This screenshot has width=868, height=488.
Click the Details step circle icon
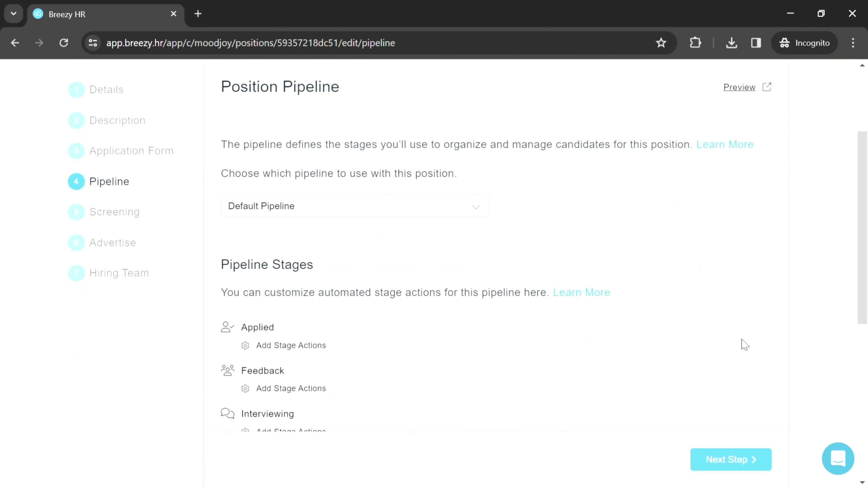pos(76,89)
